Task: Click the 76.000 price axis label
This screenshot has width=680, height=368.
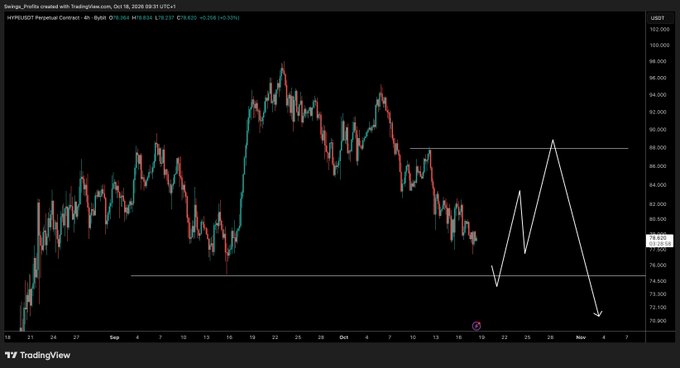Action: [x=658, y=265]
